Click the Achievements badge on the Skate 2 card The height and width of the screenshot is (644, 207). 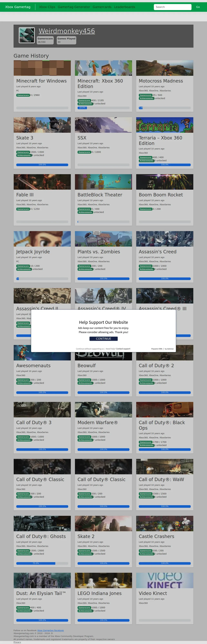tap(85, 554)
